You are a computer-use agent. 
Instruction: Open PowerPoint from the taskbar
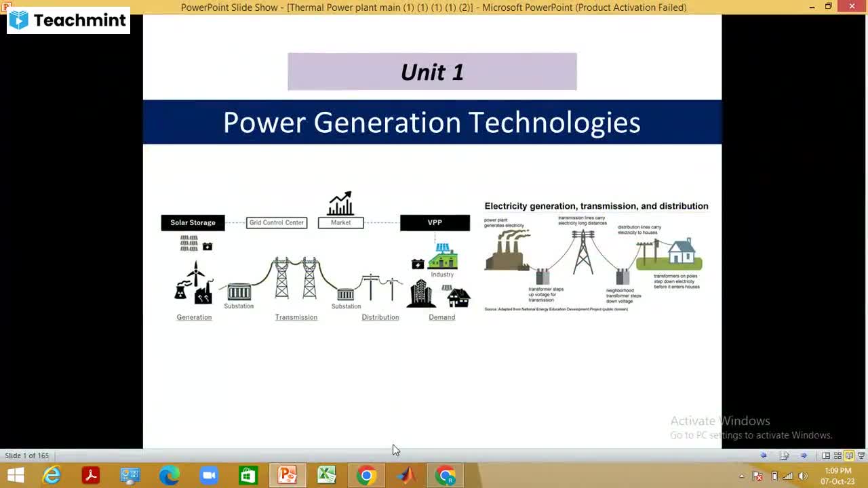point(288,476)
